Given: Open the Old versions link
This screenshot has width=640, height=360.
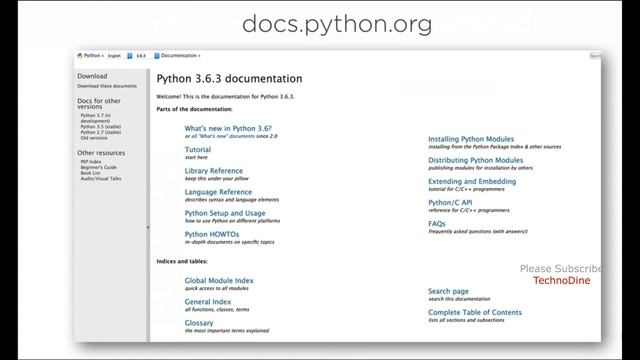Looking at the screenshot, I should click(x=94, y=138).
